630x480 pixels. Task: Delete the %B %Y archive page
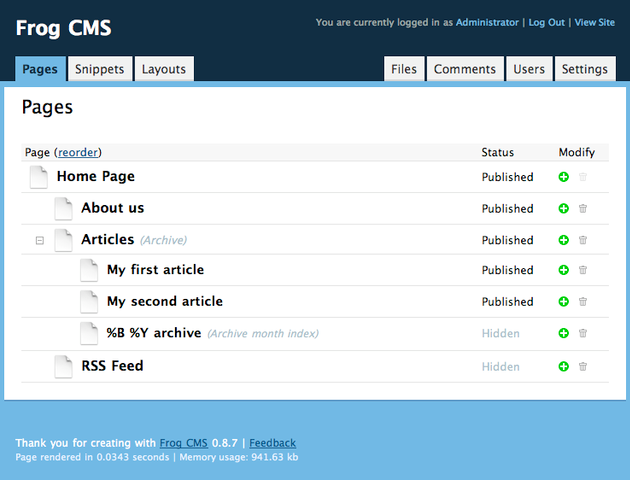[583, 333]
